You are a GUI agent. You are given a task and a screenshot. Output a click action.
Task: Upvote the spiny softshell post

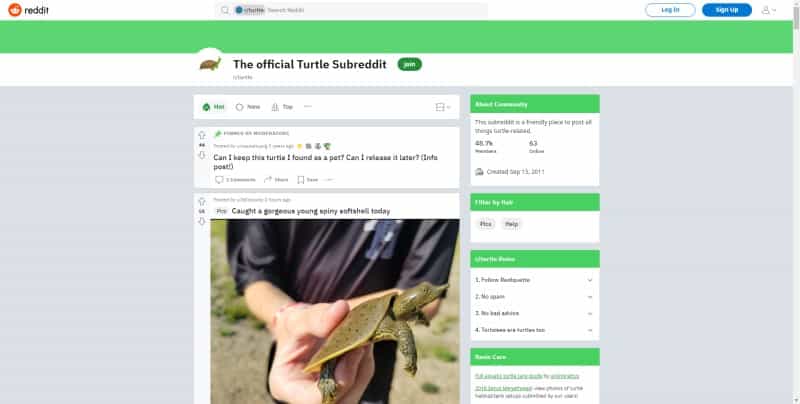pos(202,201)
